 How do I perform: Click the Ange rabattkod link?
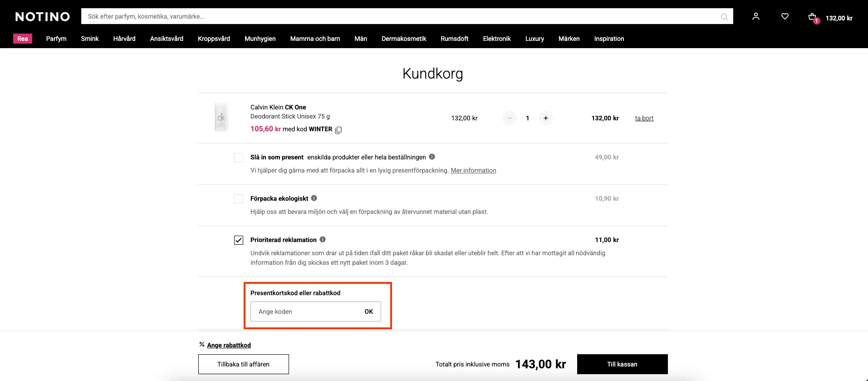point(229,345)
